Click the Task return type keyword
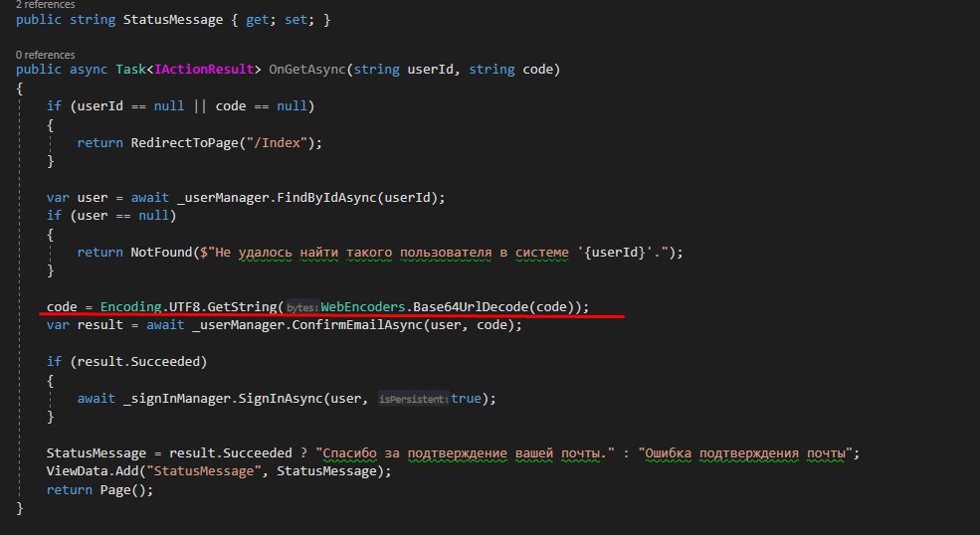 [x=130, y=70]
